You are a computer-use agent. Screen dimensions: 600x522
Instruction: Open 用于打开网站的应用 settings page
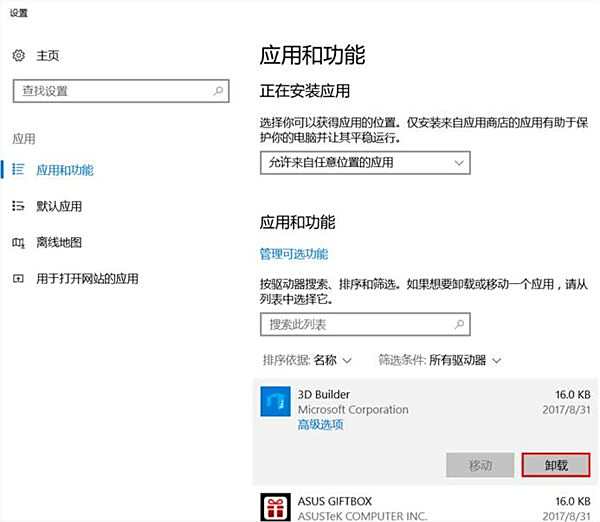[87, 279]
